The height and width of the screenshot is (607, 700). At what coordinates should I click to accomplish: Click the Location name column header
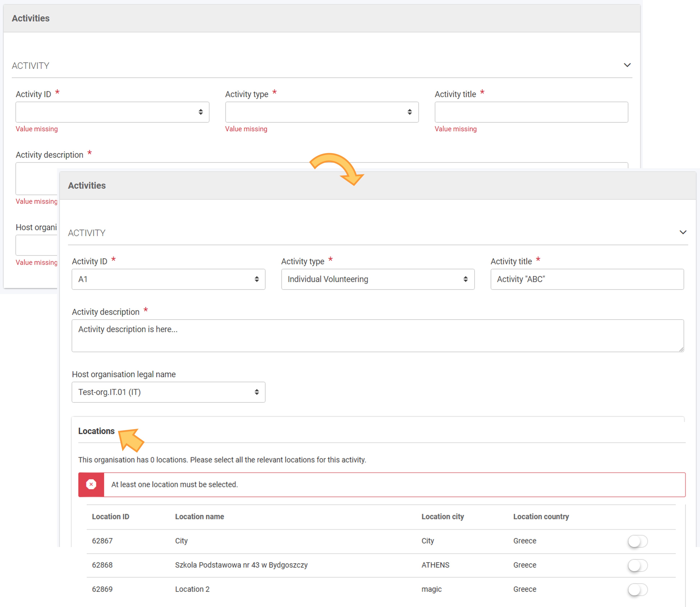click(x=199, y=517)
